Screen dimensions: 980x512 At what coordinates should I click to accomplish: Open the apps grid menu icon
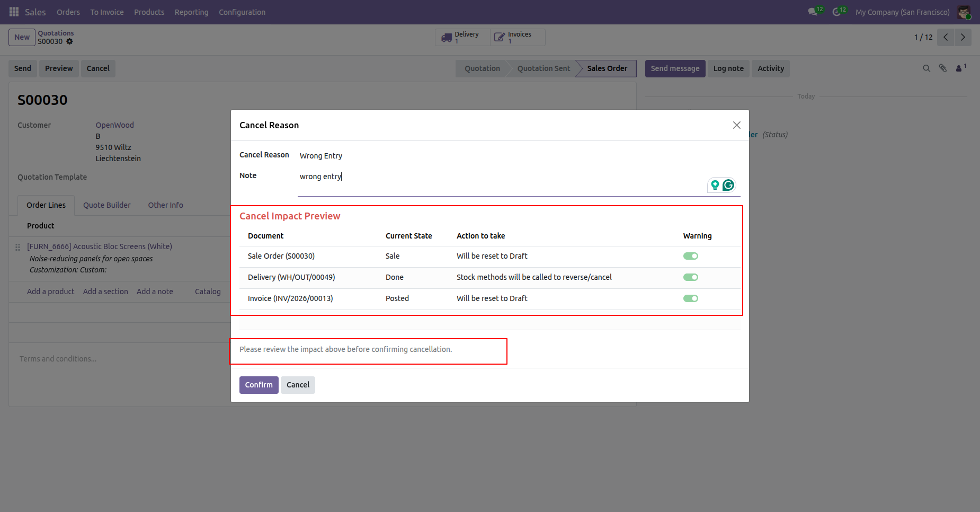coord(14,12)
